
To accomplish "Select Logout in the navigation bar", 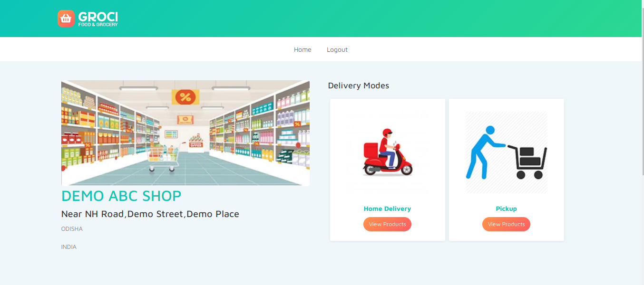I will [x=337, y=49].
